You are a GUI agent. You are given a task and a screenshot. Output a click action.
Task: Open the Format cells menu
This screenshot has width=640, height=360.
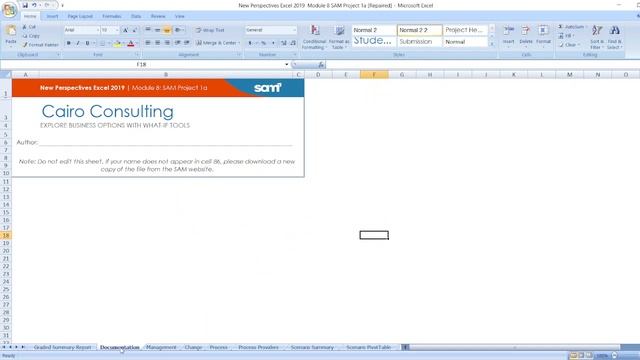[543, 36]
